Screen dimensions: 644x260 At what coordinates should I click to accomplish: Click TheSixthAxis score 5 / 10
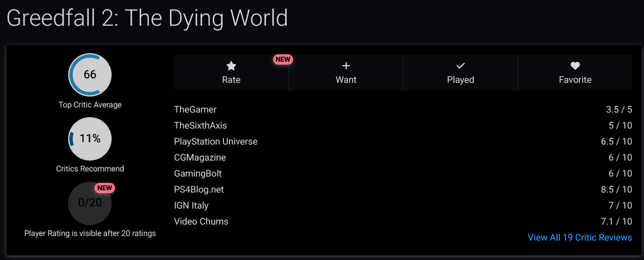point(620,126)
